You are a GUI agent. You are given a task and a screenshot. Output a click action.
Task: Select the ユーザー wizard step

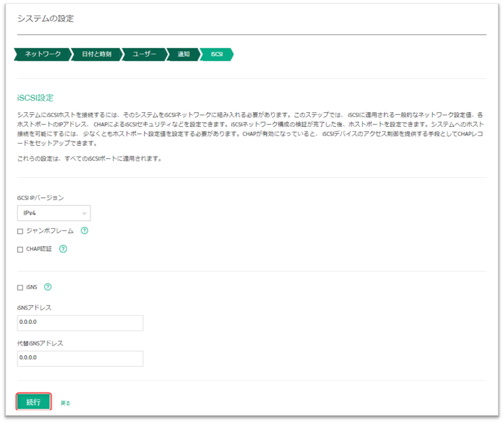pos(144,54)
